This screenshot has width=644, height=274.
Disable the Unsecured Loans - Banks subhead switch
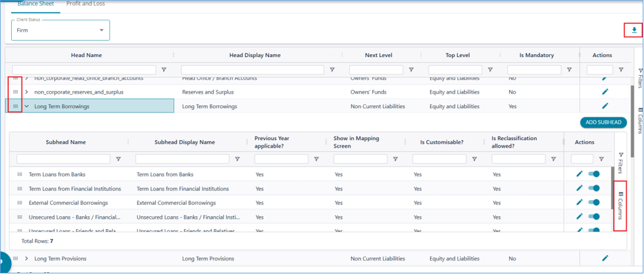point(594,216)
